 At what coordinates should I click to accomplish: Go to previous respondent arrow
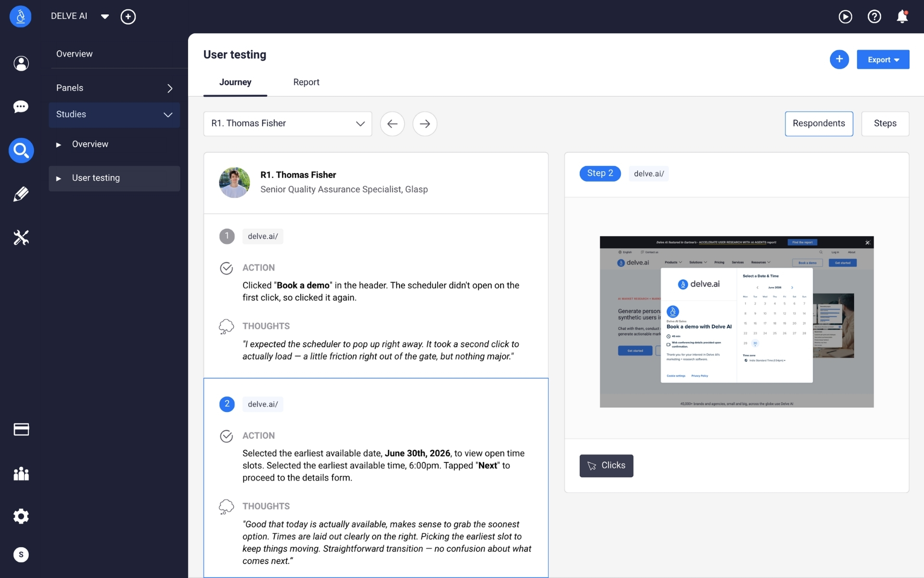click(x=392, y=124)
